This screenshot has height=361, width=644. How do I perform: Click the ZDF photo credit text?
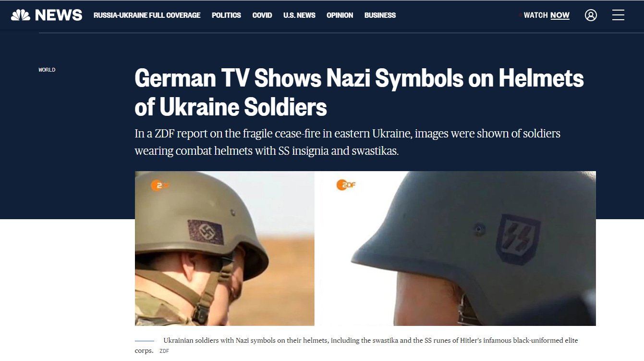coord(164,351)
